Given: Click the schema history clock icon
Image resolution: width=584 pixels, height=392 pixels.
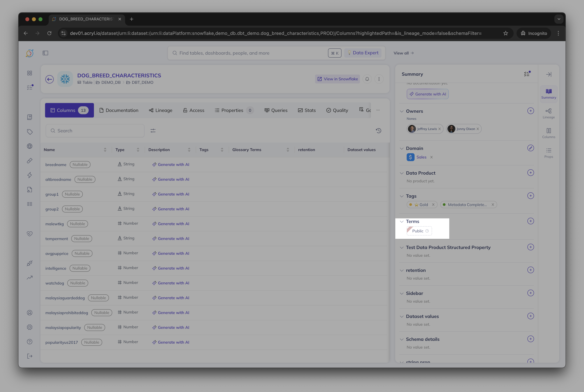Looking at the screenshot, I should [378, 131].
